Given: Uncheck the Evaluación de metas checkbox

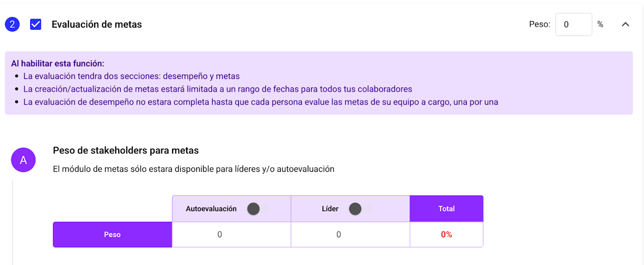Looking at the screenshot, I should tap(36, 24).
